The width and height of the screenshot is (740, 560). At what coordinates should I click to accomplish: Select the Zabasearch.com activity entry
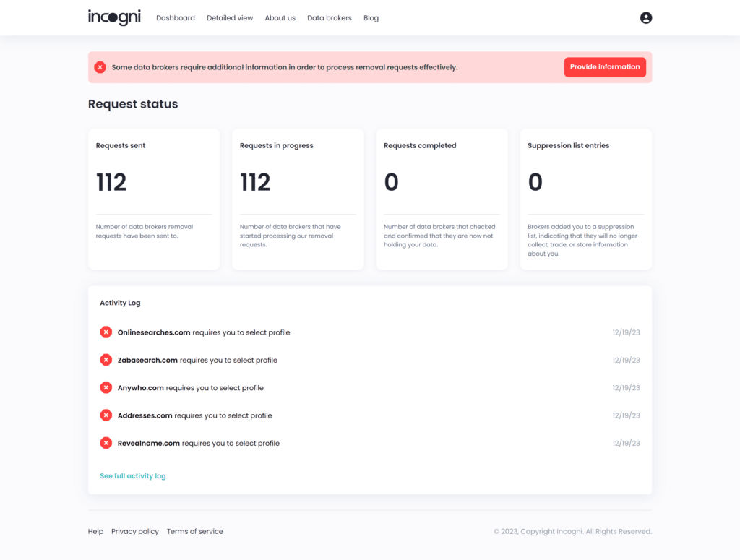pyautogui.click(x=370, y=360)
